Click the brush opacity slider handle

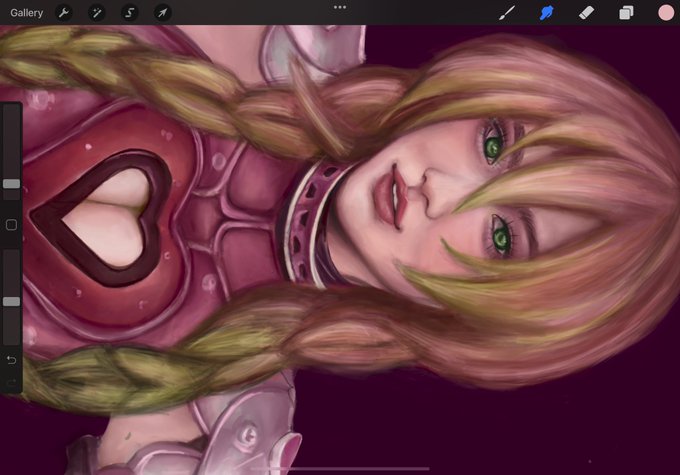click(x=11, y=301)
